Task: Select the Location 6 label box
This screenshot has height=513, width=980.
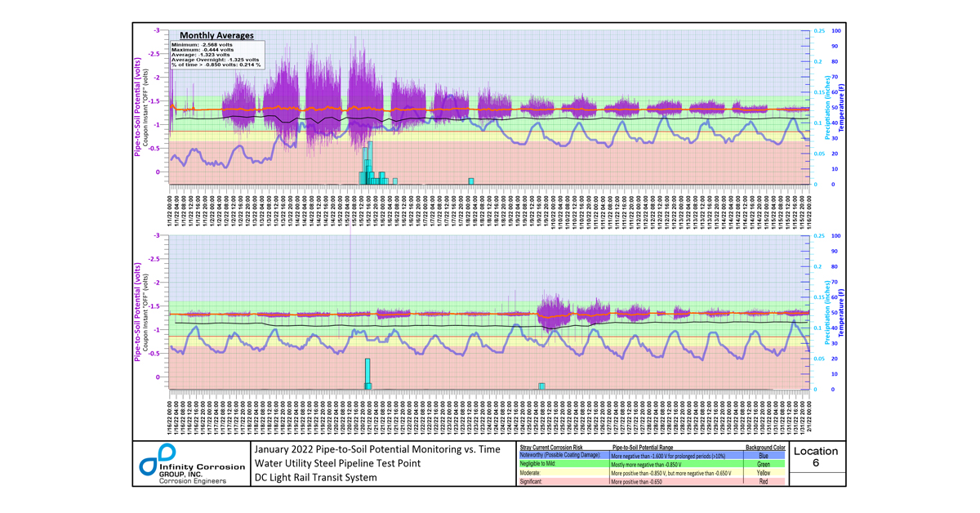Action: [817, 457]
